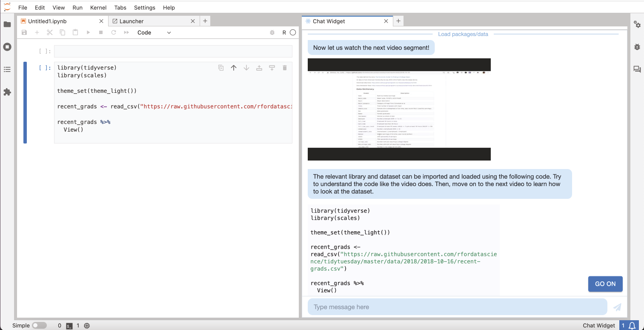The height and width of the screenshot is (330, 644).
Task: Restart the kernel with the circular arrow
Action: tap(114, 32)
